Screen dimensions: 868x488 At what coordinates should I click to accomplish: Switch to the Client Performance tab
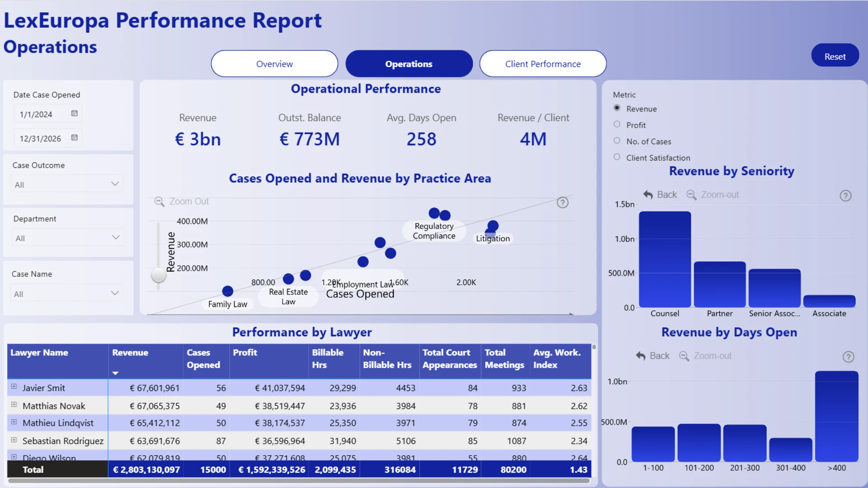(542, 64)
